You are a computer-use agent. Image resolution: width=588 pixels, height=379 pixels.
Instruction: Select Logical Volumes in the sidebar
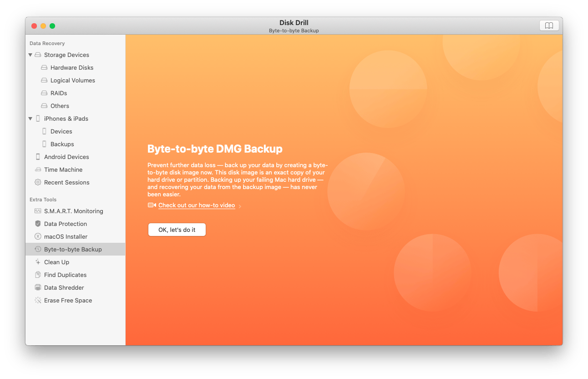tap(76, 80)
